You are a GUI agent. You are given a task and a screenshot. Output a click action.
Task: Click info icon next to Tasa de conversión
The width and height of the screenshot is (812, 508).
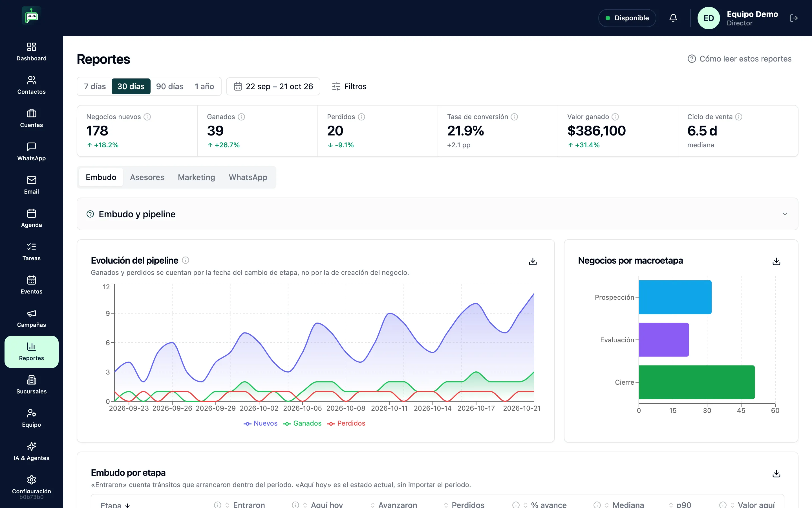514,117
